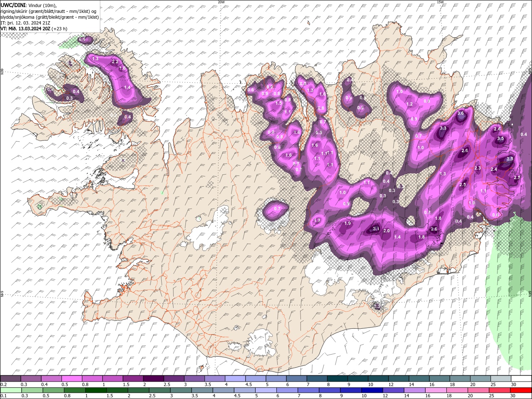Image resolution: width=532 pixels, height=399 pixels.
Task: Select top legend swatch starting at 8
Action: click(337, 379)
